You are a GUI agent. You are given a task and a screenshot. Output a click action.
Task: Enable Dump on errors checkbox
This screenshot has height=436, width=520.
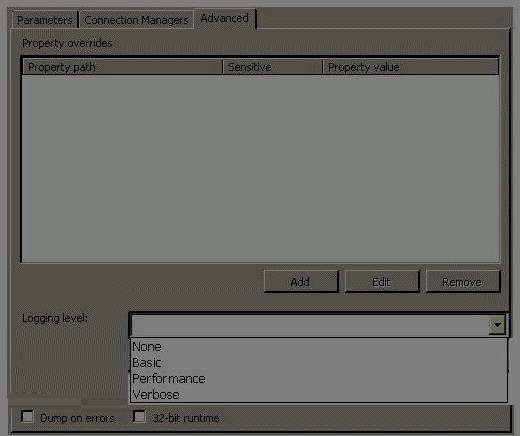pos(27,417)
